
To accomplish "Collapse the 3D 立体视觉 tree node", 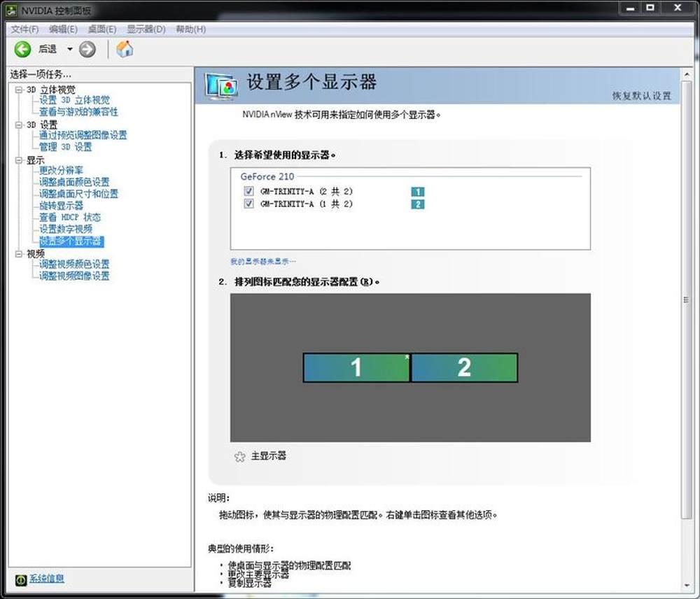I will (x=19, y=90).
